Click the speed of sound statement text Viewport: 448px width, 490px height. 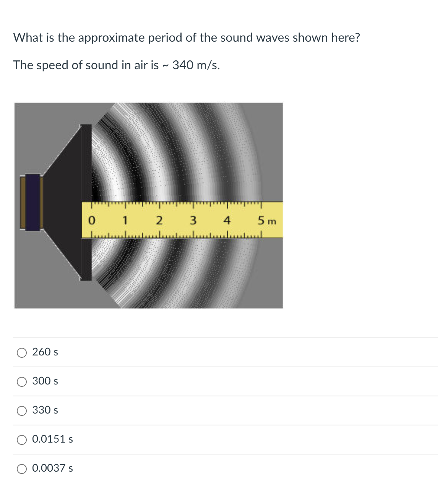click(x=117, y=65)
